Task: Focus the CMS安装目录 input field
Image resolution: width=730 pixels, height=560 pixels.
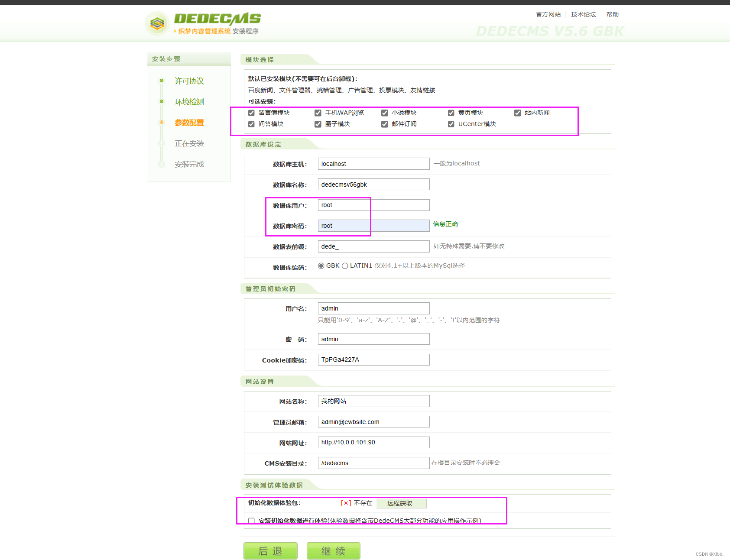Action: tap(374, 463)
